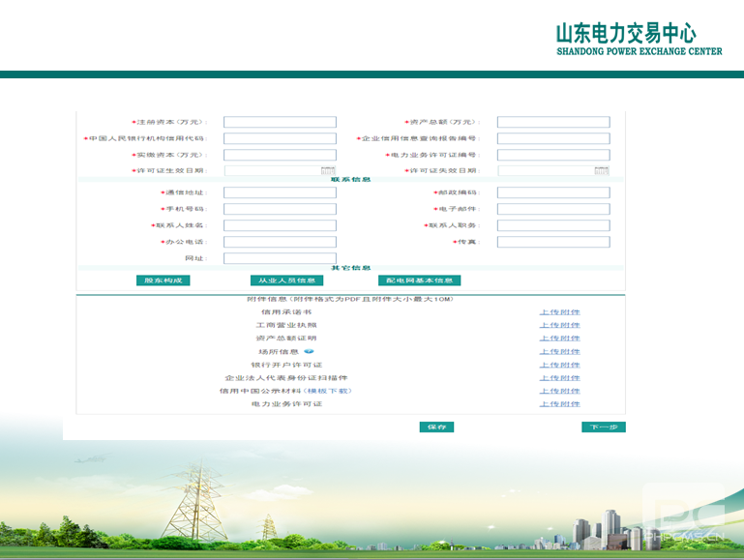Open the 从业人员信息 section

click(x=286, y=280)
